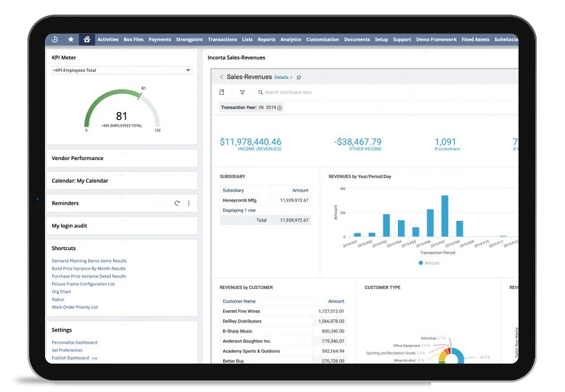The height and width of the screenshot is (392, 565).
Task: Open the Fixed Assets menu
Action: [x=476, y=39]
